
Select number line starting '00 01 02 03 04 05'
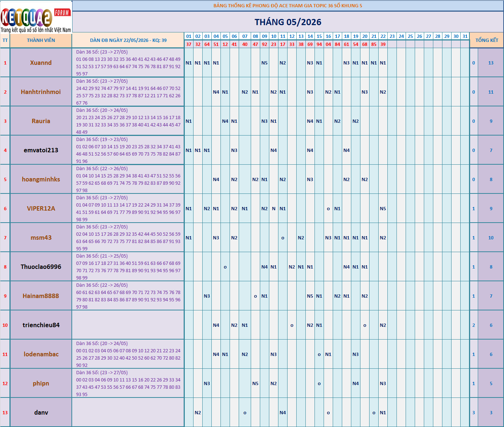pyautogui.click(x=128, y=350)
